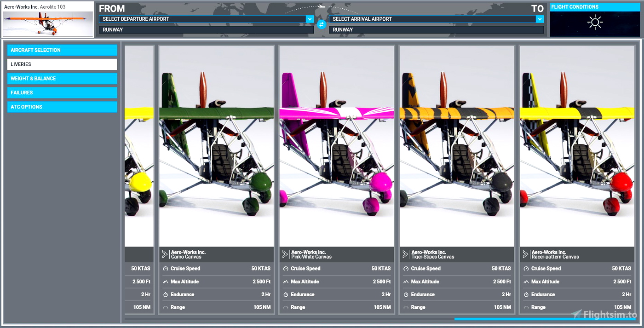This screenshot has height=328, width=644.
Task: Open the Failures tab
Action: (x=62, y=92)
